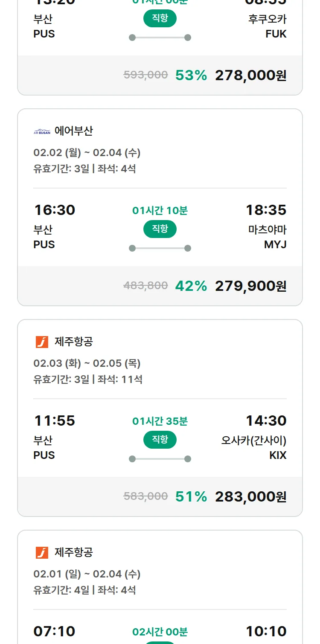320x644 pixels.
Task: Click the 42% discount label
Action: pos(191,286)
